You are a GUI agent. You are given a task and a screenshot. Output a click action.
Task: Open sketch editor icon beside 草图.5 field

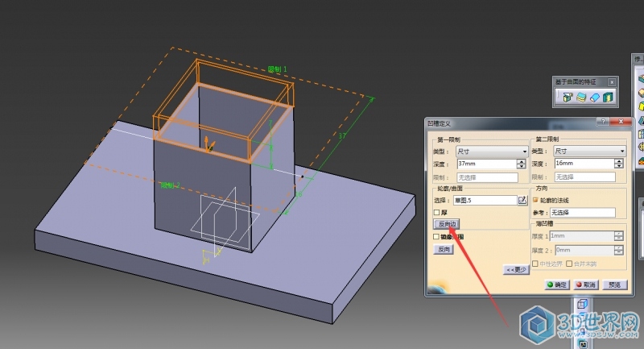coord(522,200)
